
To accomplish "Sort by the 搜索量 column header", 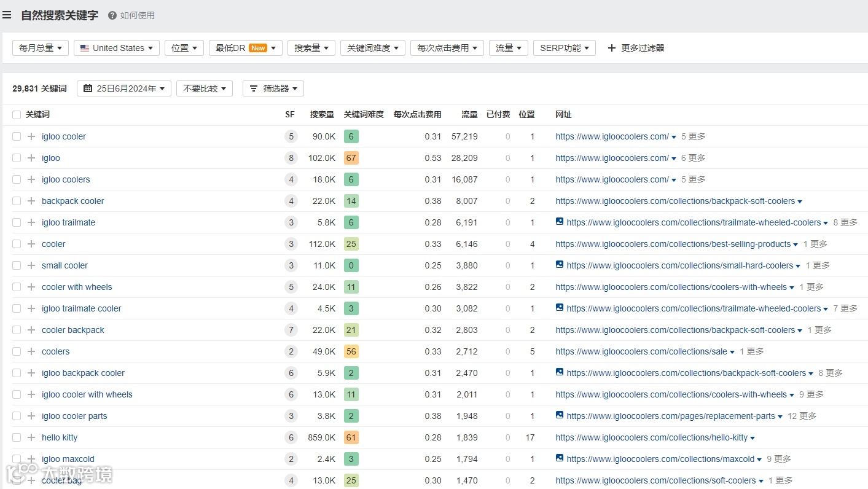I will pos(323,115).
